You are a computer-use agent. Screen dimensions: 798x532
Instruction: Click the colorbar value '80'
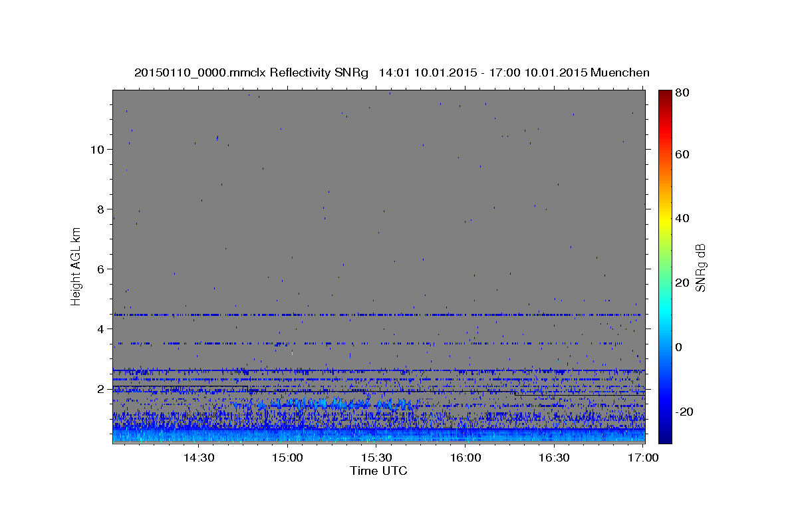pyautogui.click(x=682, y=93)
